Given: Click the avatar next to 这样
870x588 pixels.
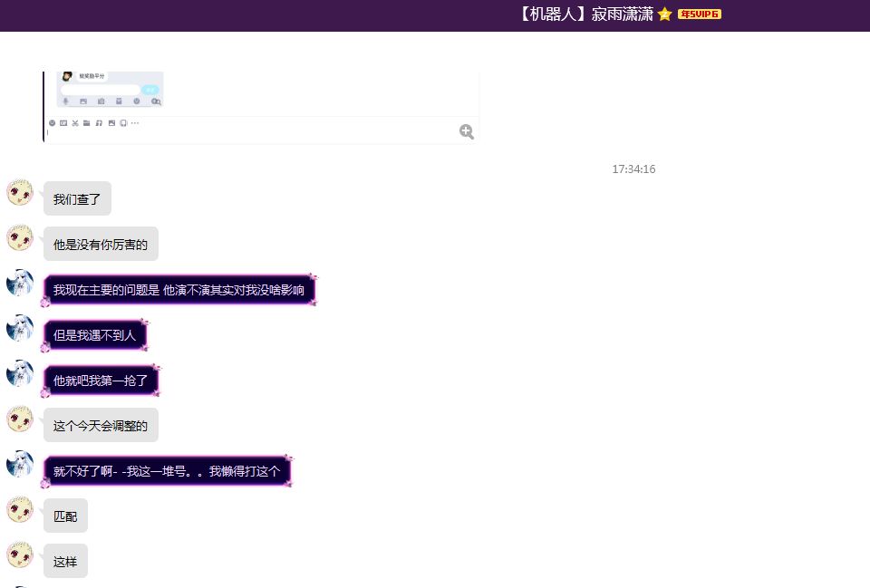Looking at the screenshot, I should tap(19, 555).
